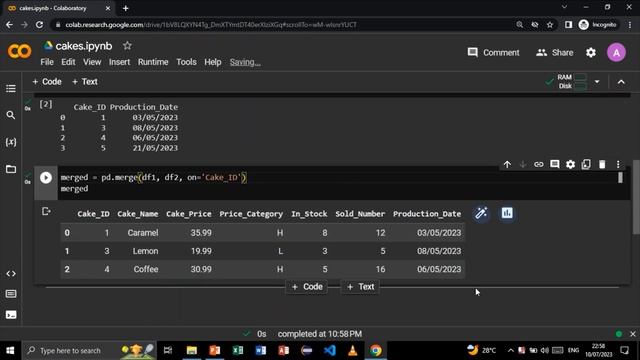Show hidden system tray icons

tap(510, 350)
